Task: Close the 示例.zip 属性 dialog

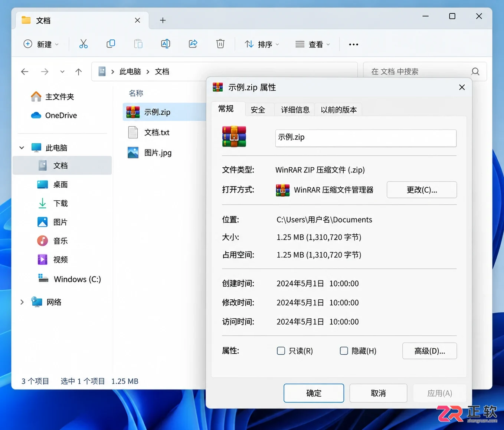Action: coord(462,87)
